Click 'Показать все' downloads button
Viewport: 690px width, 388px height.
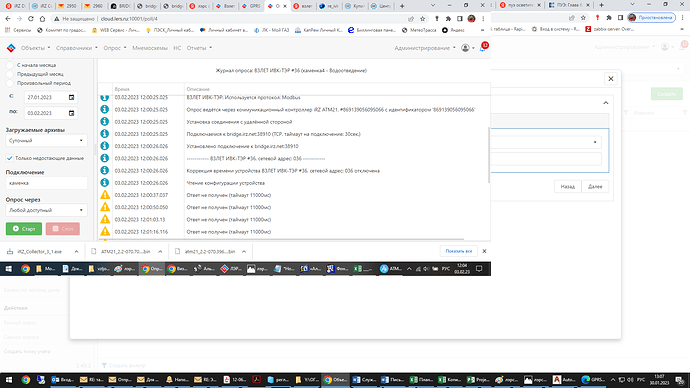click(459, 251)
